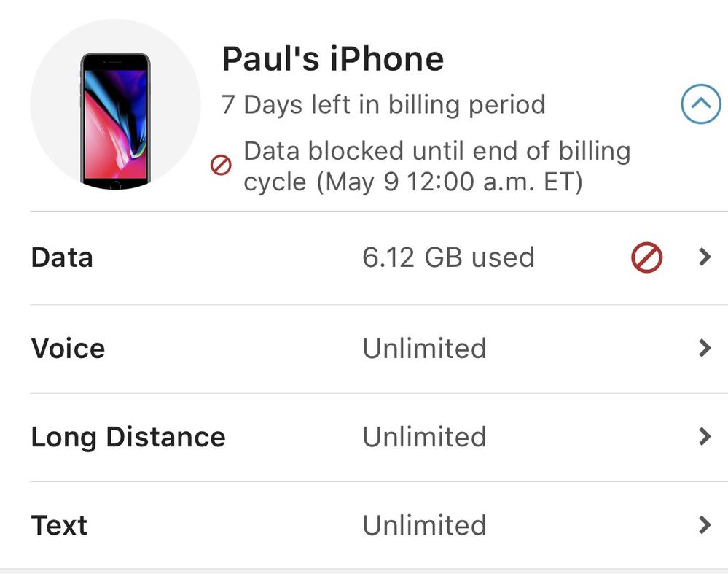Screen dimensions: 728x574
Task: Open Voice details using its right chevron
Action: 704,349
